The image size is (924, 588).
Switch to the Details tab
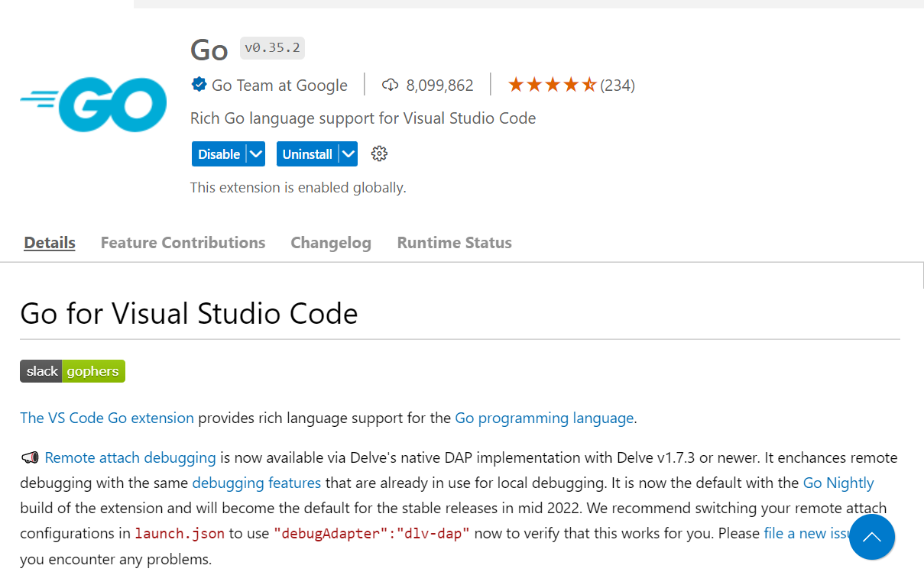click(50, 243)
